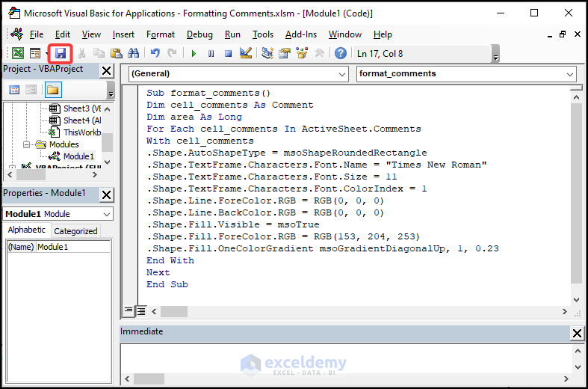Image resolution: width=588 pixels, height=389 pixels.
Task: Open the Project Explorer toolbar icon
Action: coord(267,54)
